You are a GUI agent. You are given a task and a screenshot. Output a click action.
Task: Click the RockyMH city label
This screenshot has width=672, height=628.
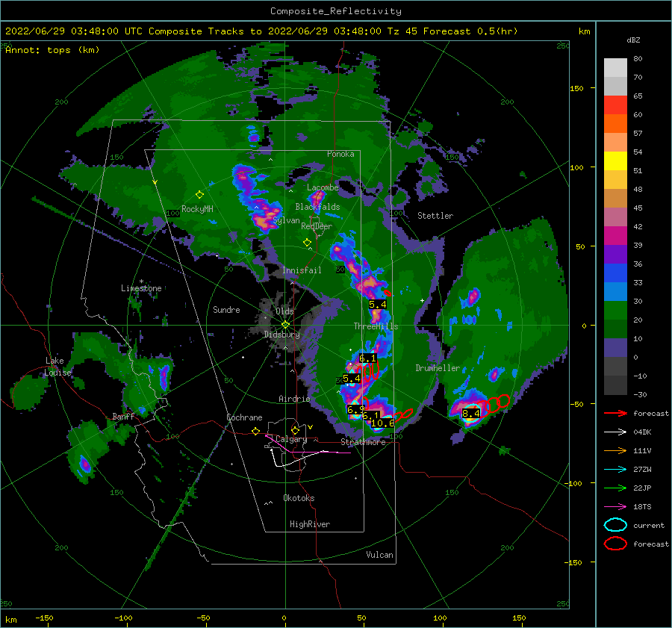197,209
